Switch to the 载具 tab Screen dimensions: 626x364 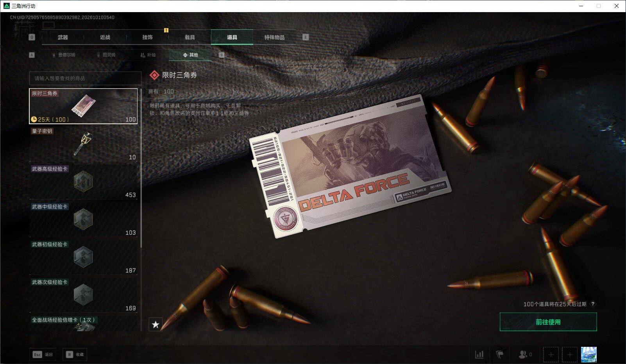190,37
